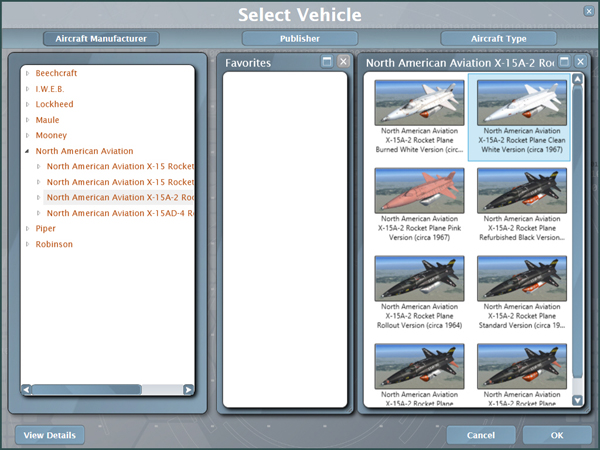Choose Refurbished Black Version X-15A-2 thumbnail
Image resolution: width=600 pixels, height=450 pixels.
522,191
